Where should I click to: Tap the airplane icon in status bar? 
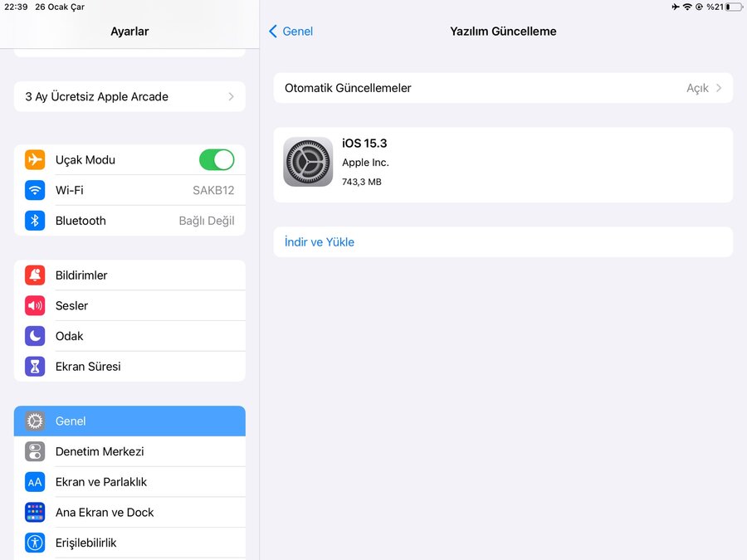676,7
